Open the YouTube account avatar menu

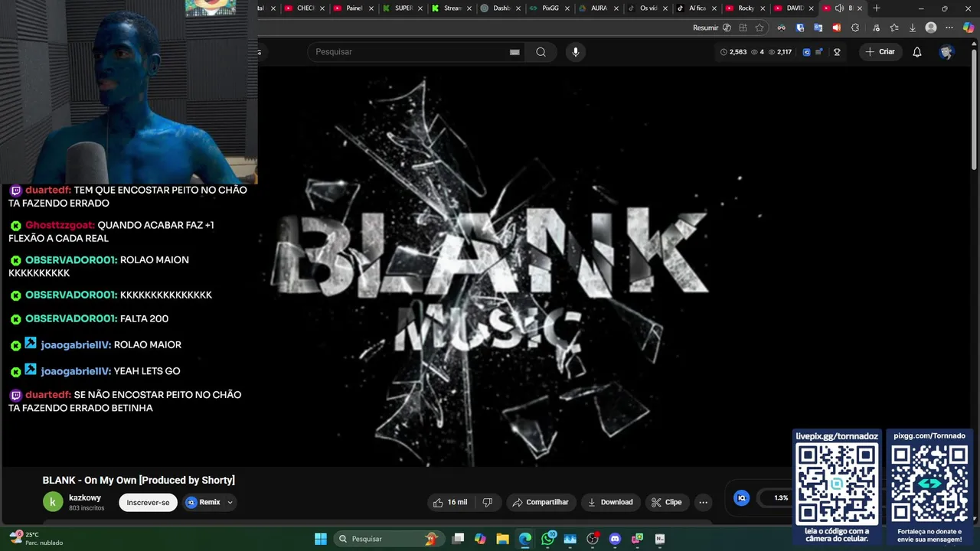[946, 52]
